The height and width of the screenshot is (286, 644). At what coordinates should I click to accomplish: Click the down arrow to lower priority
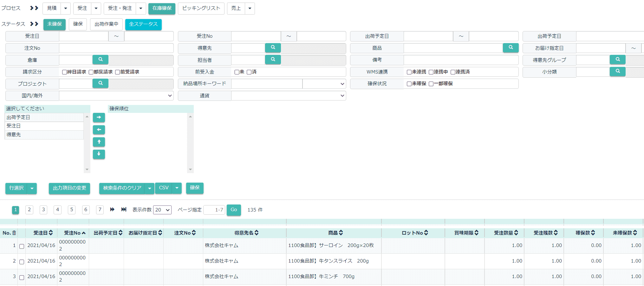coord(99,154)
